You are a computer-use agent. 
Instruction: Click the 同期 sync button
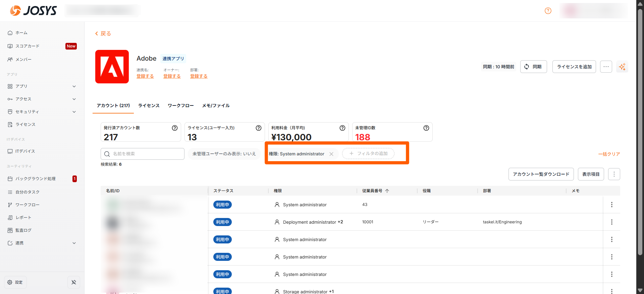pyautogui.click(x=533, y=67)
